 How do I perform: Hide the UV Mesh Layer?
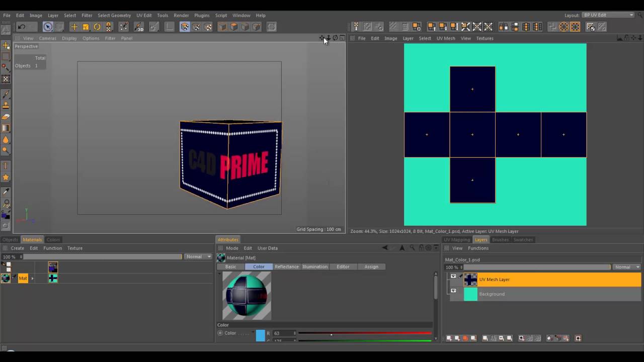453,277
